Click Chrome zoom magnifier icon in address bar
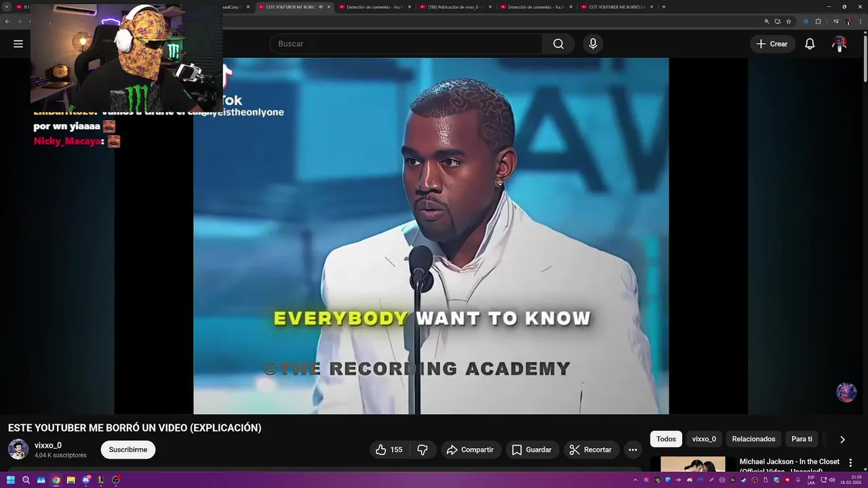868x488 pixels. coord(766,21)
